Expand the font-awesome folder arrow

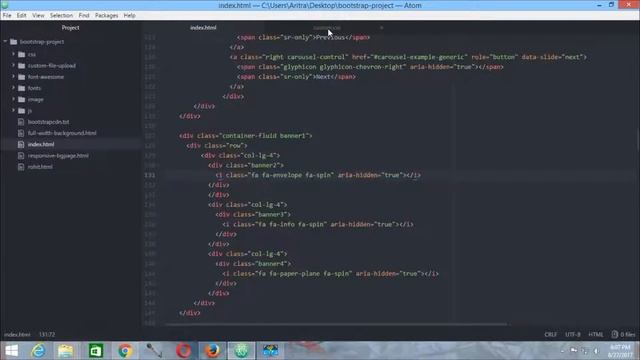click(x=13, y=77)
